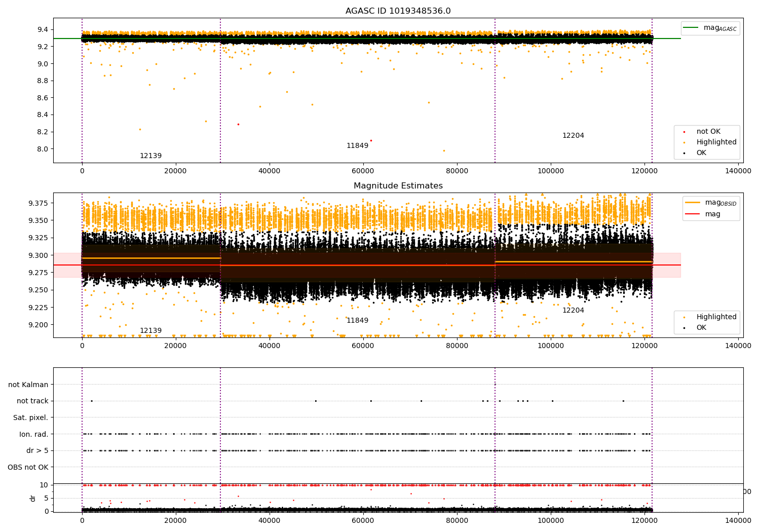
Task: Click the 9.250 y-axis tick label
Action: [37, 290]
